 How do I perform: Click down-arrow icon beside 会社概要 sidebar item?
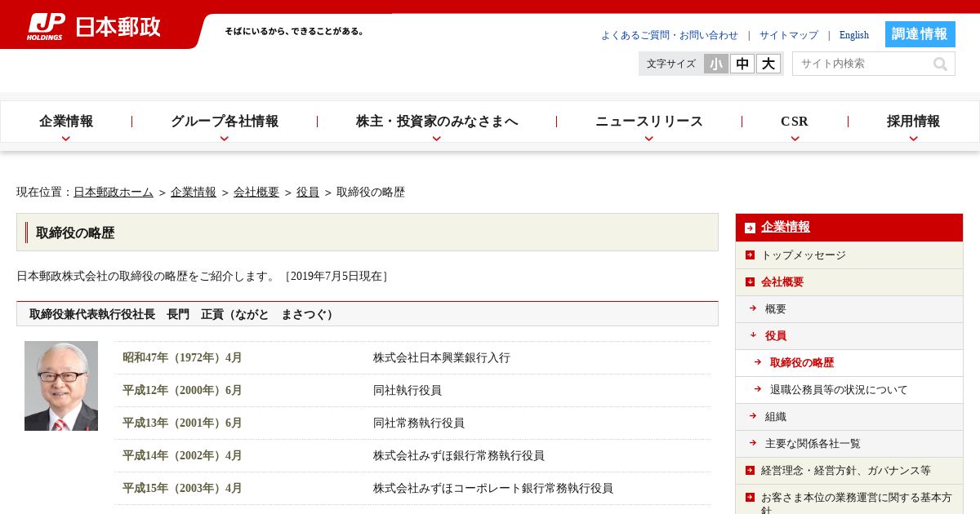point(750,282)
